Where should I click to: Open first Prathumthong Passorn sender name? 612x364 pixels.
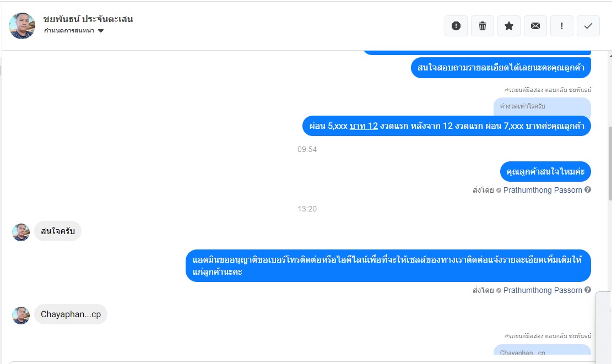[x=543, y=190]
